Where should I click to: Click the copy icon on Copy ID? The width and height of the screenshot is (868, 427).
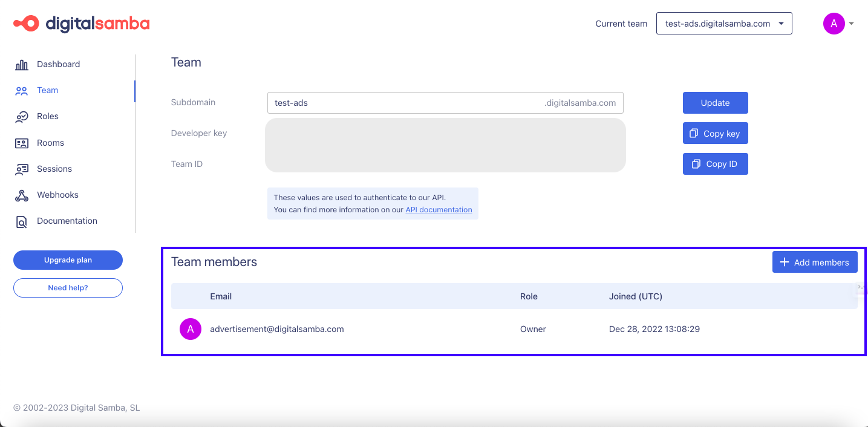click(x=697, y=164)
